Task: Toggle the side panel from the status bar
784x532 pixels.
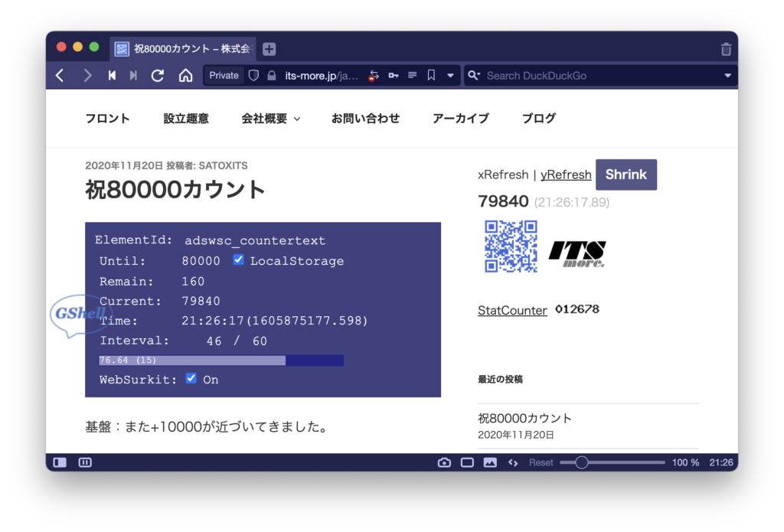Action: (60, 462)
